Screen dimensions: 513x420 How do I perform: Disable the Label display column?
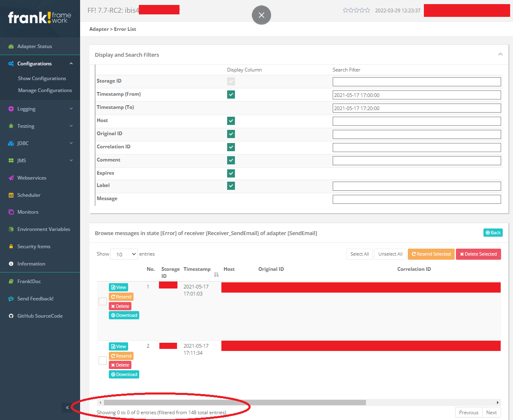click(x=231, y=186)
